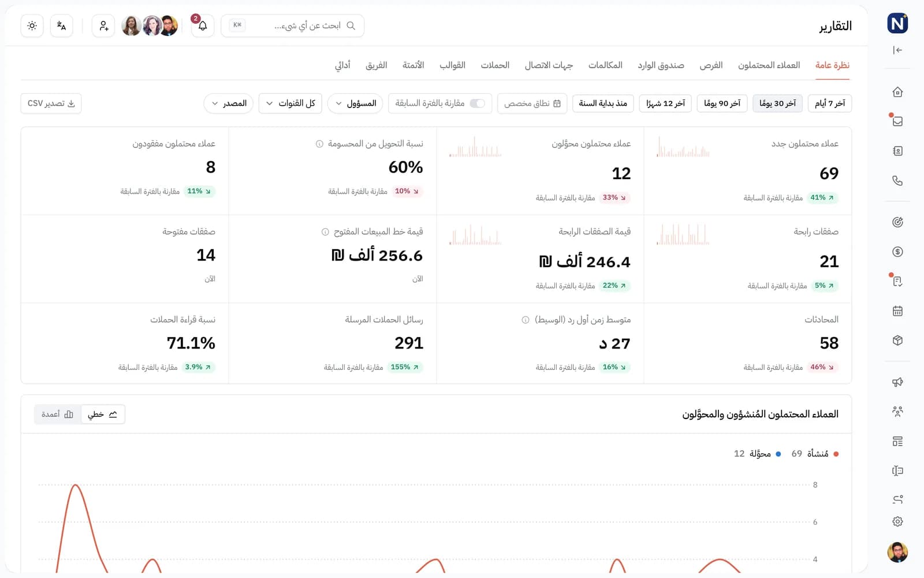
Task: Click the N app logo
Action: tap(897, 24)
